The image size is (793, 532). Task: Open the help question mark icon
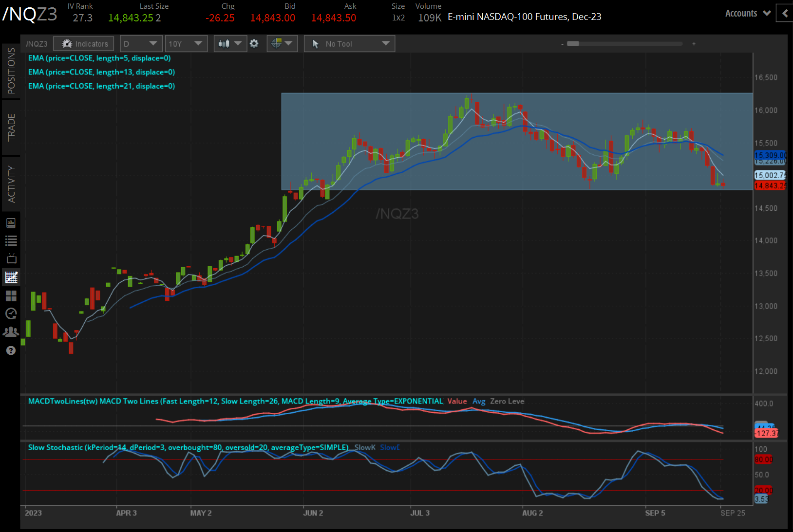[x=11, y=350]
